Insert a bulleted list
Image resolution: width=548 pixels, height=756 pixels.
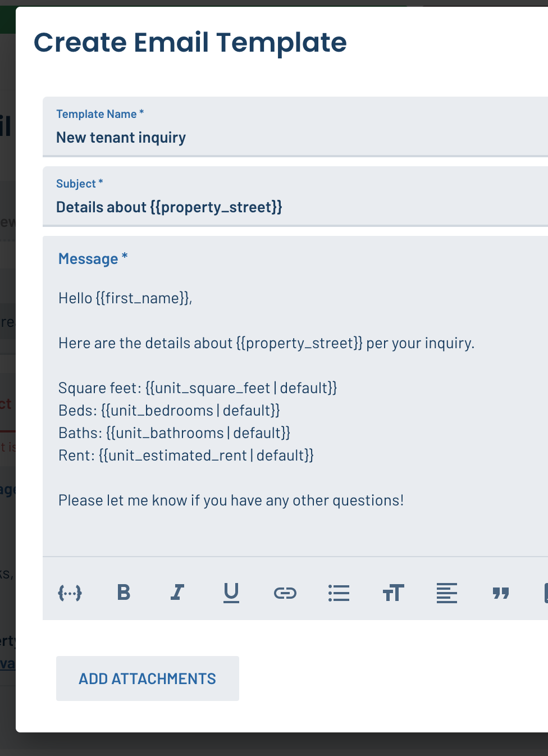pos(339,593)
